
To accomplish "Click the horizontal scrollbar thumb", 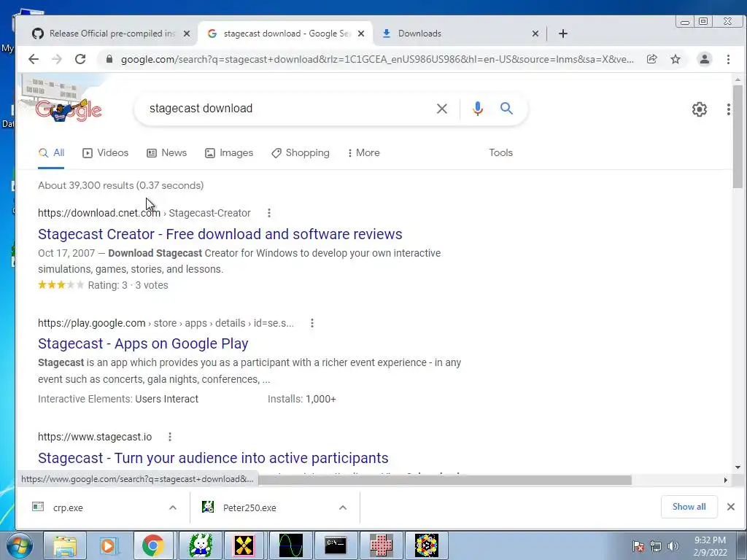I will point(445,480).
